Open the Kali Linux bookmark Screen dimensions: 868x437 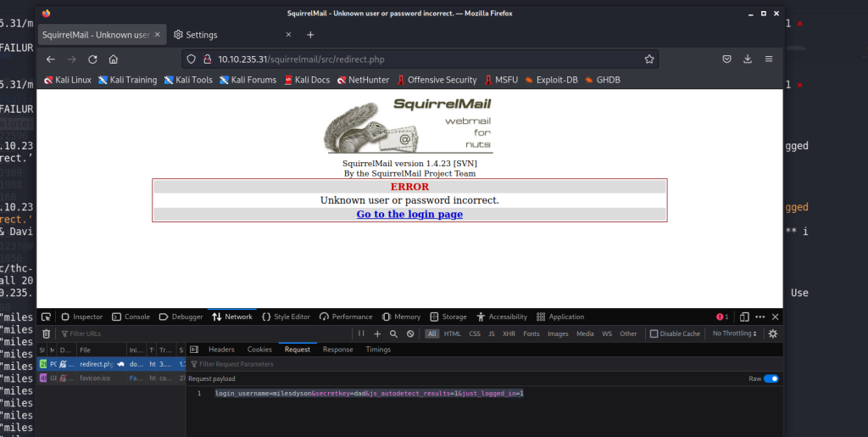click(68, 80)
